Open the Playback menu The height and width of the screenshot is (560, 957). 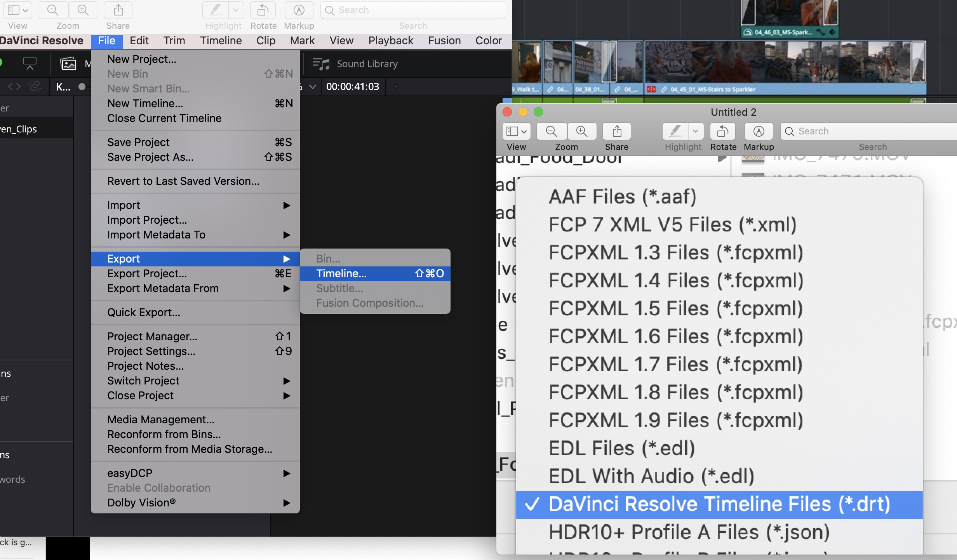391,41
